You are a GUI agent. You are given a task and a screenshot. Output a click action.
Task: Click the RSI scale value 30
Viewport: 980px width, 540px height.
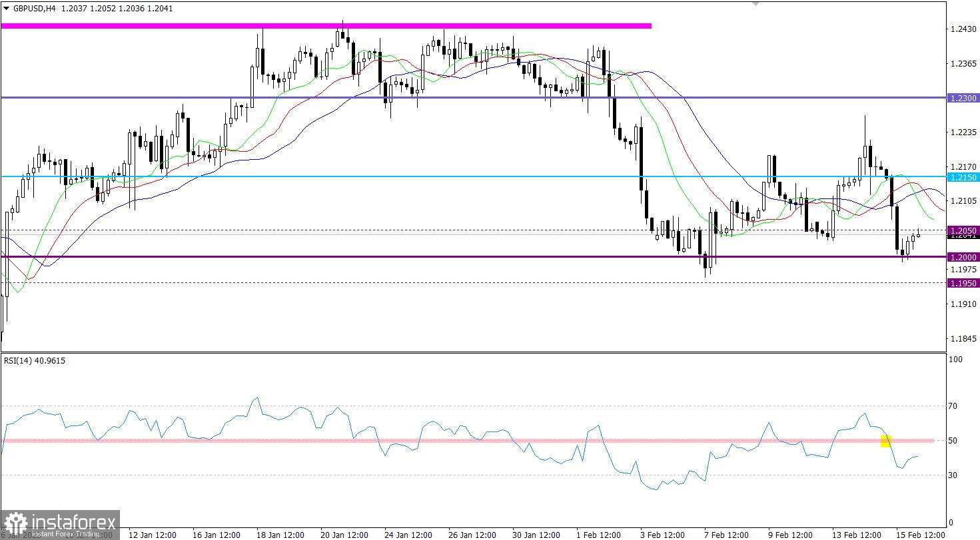953,475
